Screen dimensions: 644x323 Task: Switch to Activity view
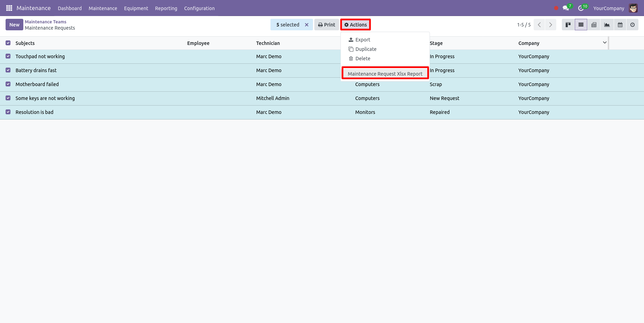point(633,25)
